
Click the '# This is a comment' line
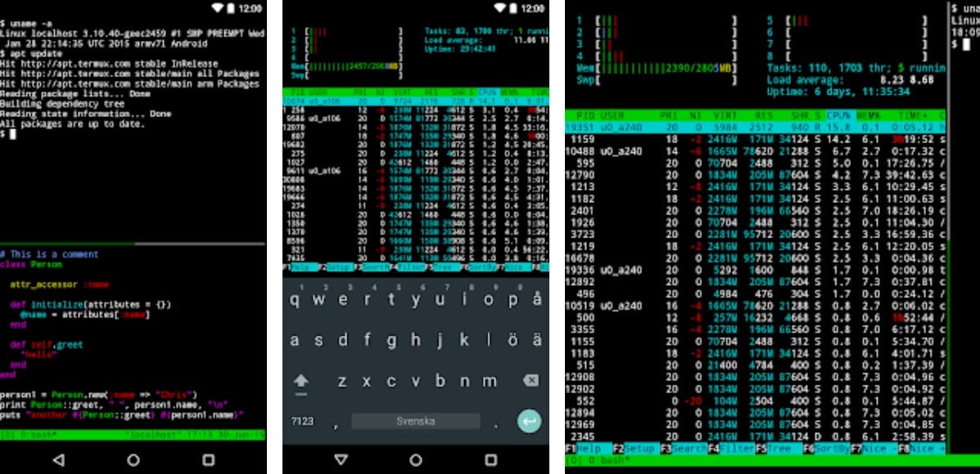point(49,254)
